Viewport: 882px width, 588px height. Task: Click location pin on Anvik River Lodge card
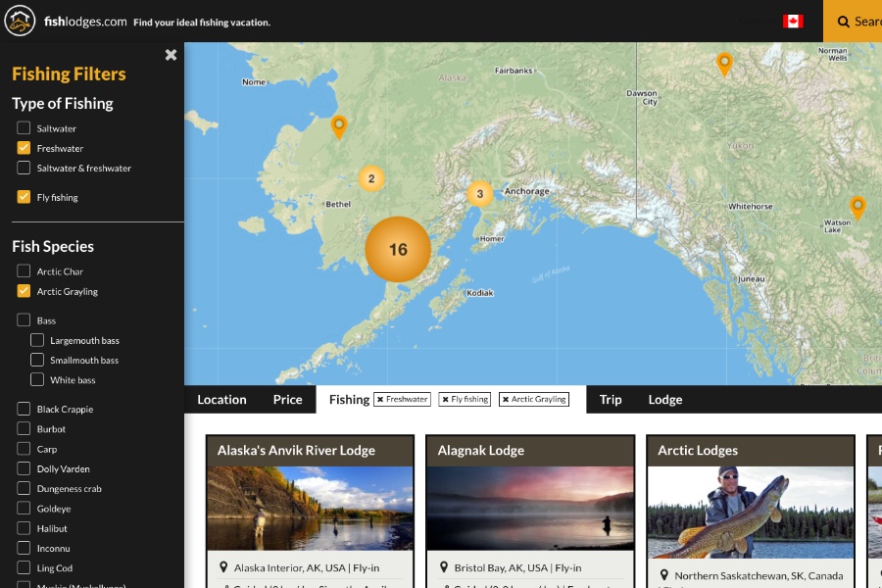(x=223, y=567)
